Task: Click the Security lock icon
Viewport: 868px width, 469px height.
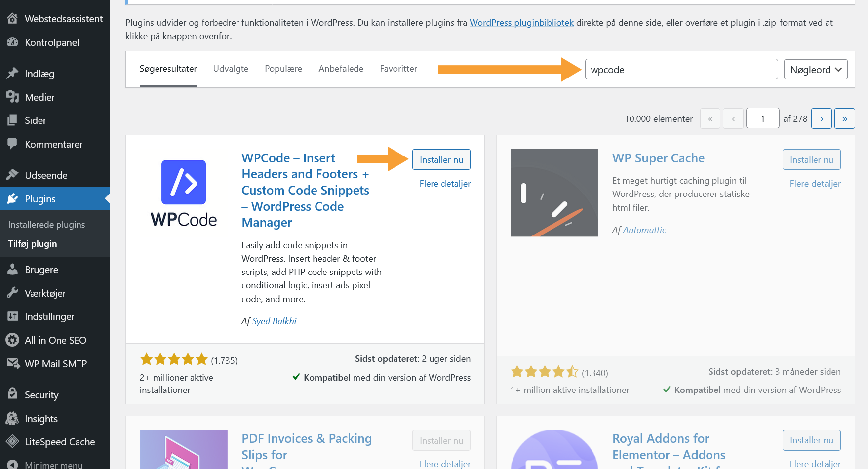Action: coord(12,394)
